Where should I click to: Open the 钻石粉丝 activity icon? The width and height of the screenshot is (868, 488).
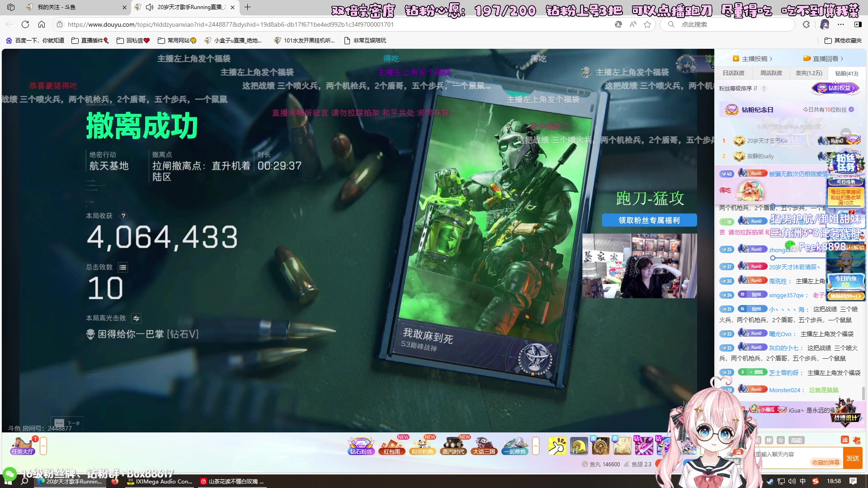361,446
